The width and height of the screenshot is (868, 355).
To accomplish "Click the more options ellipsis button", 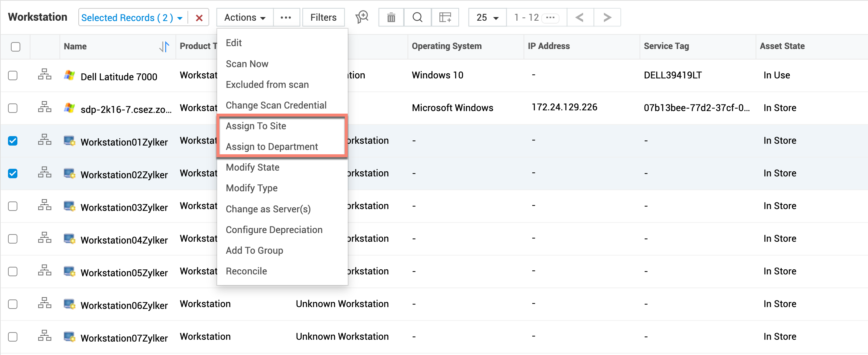I will (x=286, y=17).
